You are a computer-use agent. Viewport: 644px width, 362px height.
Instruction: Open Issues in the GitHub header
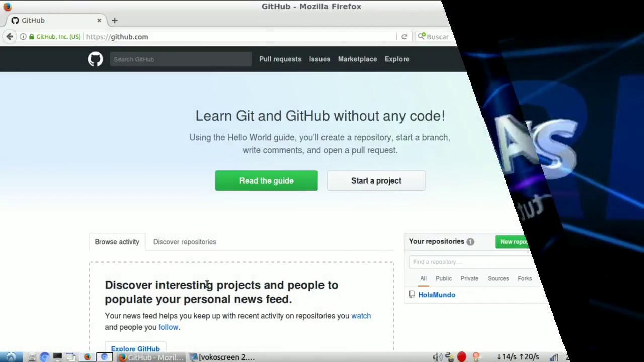tap(319, 59)
